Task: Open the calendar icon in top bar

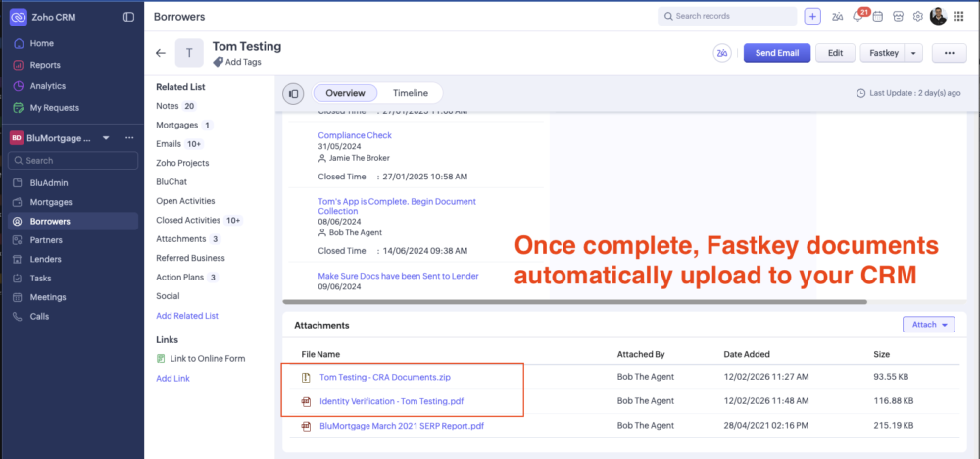Action: click(x=878, y=17)
